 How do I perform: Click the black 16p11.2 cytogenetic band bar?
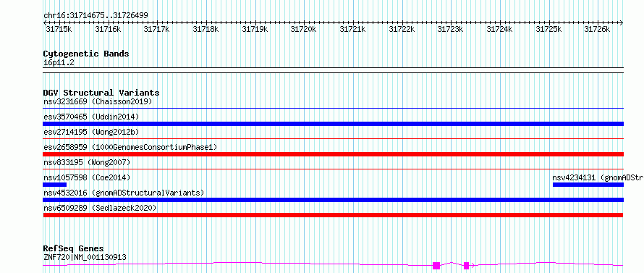pyautogui.click(x=334, y=70)
